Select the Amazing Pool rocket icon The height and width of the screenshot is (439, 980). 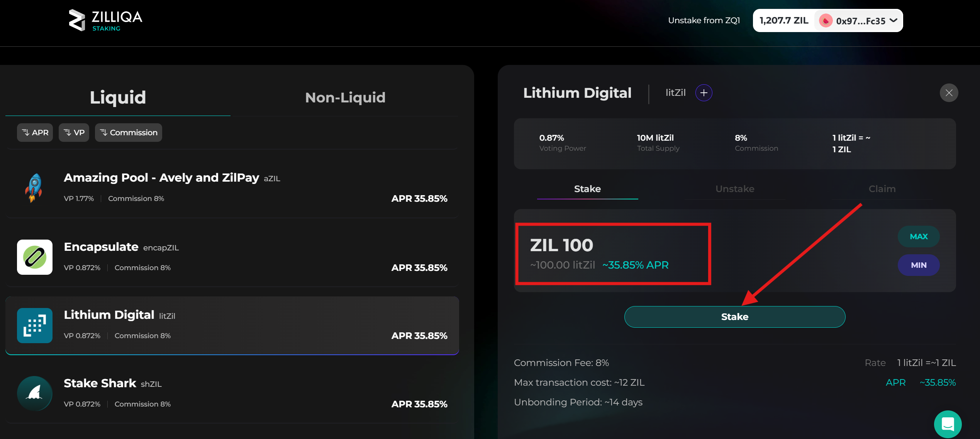point(34,188)
